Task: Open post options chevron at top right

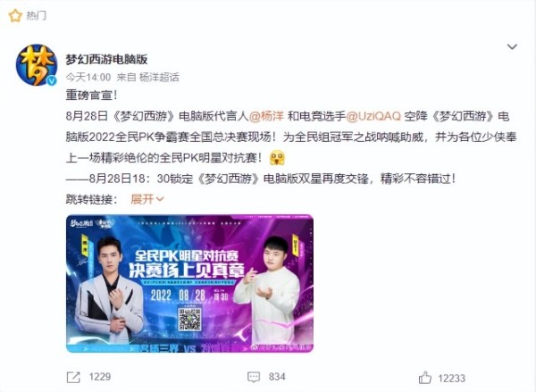Action: (x=512, y=46)
